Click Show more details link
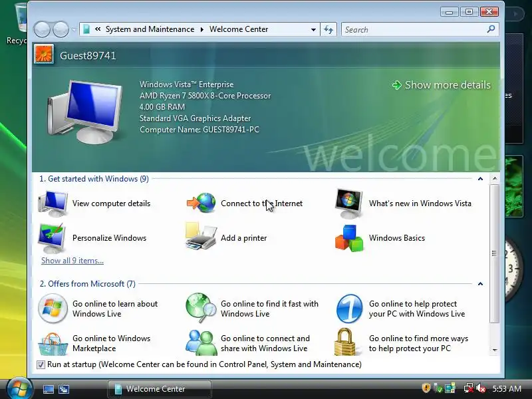Image resolution: width=532 pixels, height=399 pixels. pos(441,85)
